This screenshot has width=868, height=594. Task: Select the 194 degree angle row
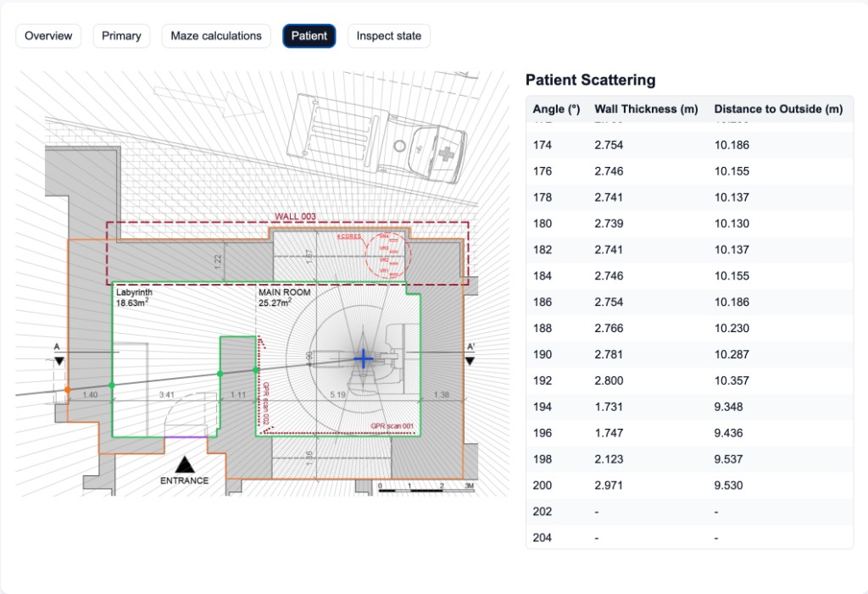(x=690, y=407)
